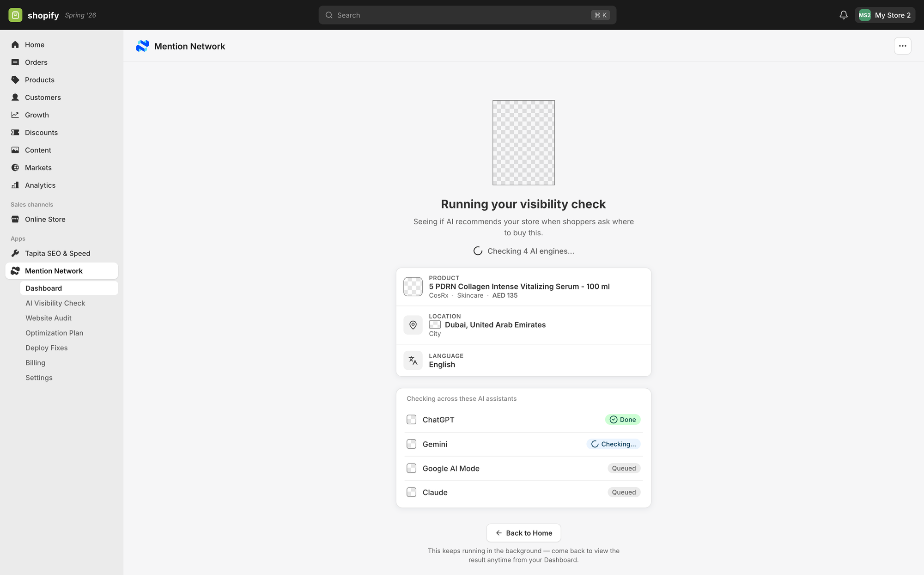The width and height of the screenshot is (924, 575).
Task: Open the three-dot app actions menu
Action: click(x=902, y=46)
